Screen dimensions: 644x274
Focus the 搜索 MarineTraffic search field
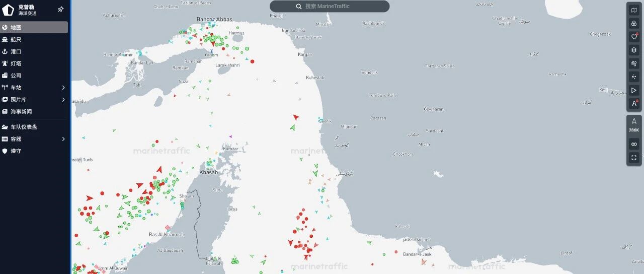point(330,7)
